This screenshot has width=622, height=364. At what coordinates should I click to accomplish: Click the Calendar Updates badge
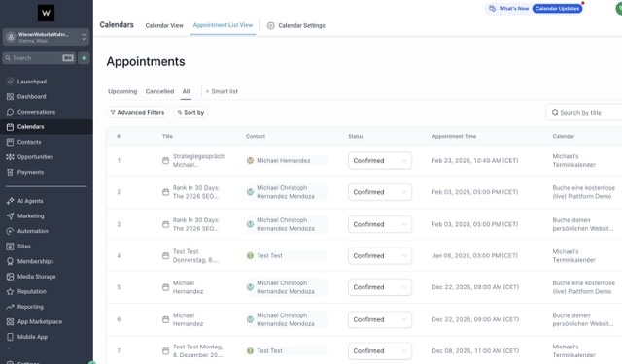(x=557, y=9)
